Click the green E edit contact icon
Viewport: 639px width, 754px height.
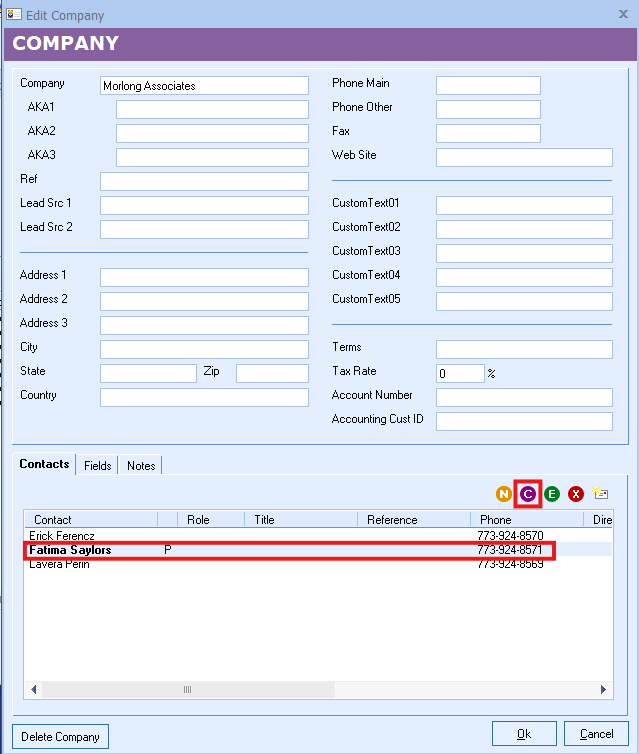[x=552, y=493]
